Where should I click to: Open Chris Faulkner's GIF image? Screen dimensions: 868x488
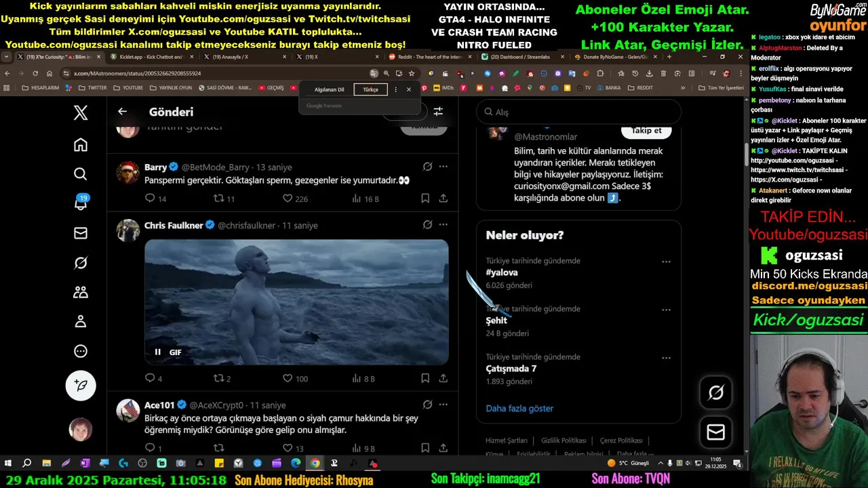[296, 302]
